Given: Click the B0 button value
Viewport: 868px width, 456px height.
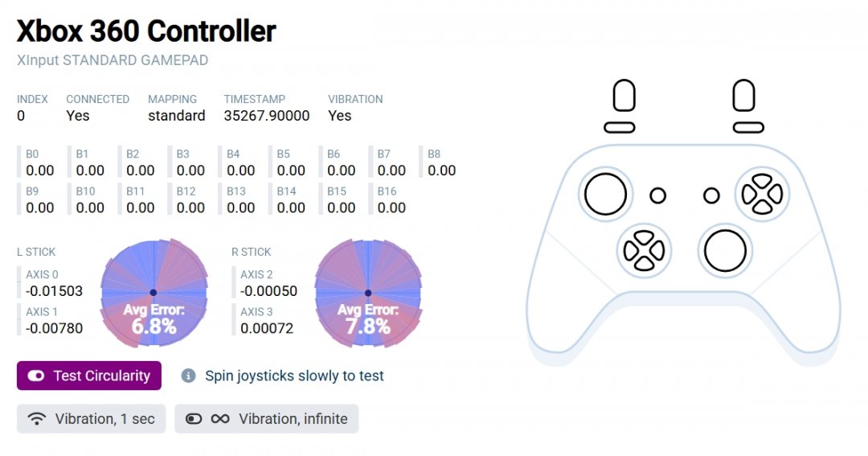Looking at the screenshot, I should tap(39, 170).
